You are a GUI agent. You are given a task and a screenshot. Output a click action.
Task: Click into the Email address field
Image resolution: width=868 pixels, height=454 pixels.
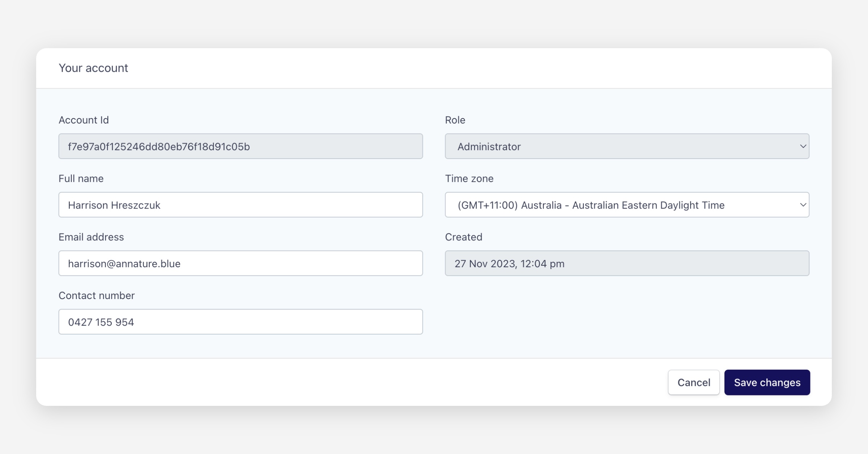pyautogui.click(x=241, y=263)
